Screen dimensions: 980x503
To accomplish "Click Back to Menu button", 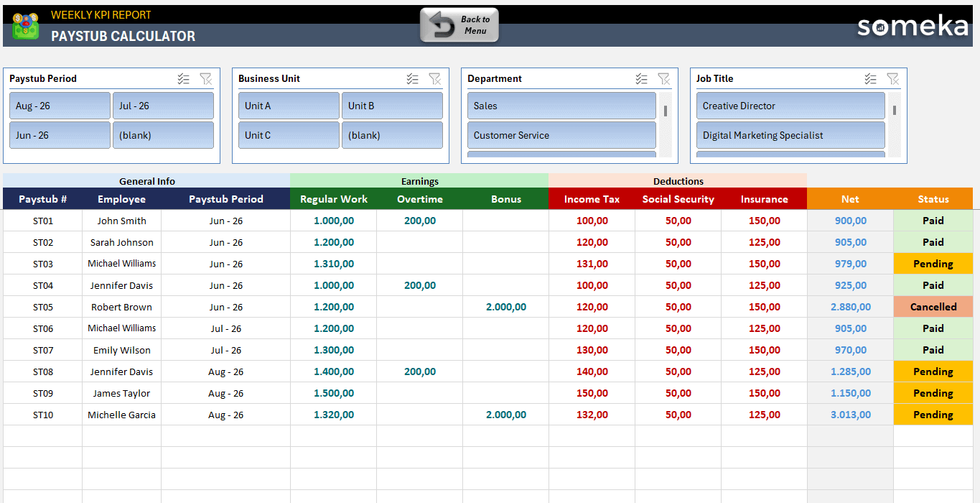I will click(x=459, y=25).
